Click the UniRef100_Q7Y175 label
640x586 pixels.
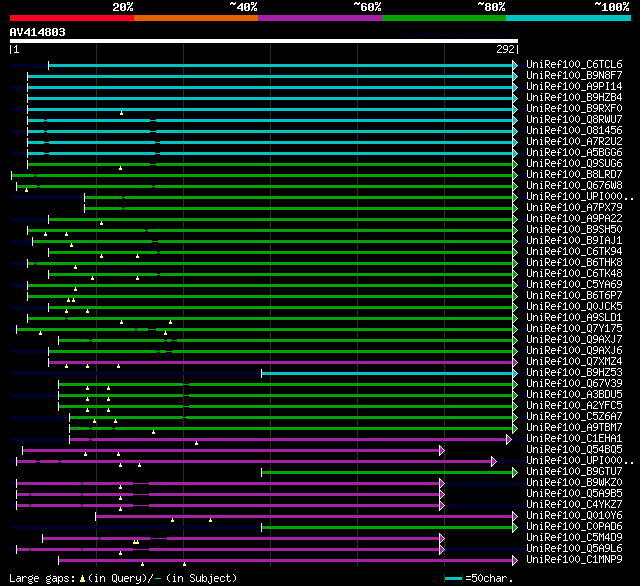(x=574, y=329)
